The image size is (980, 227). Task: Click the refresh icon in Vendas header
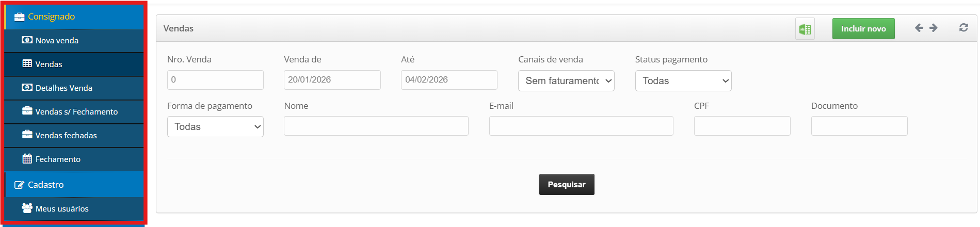pos(963,28)
